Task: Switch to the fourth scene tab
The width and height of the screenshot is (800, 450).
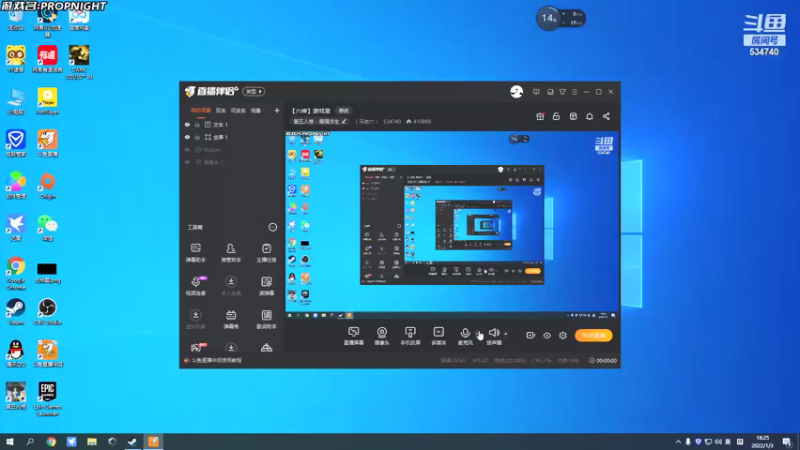Action: [256, 110]
